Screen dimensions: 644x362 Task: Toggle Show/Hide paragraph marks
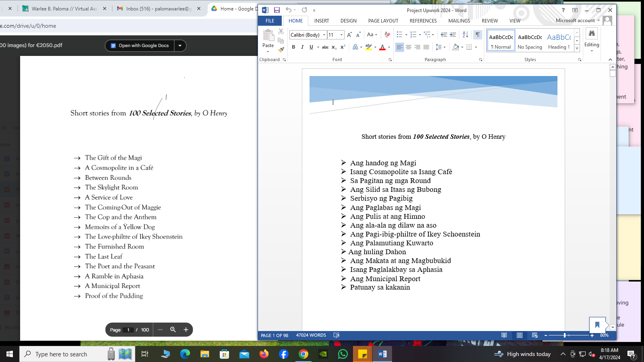pos(477,35)
